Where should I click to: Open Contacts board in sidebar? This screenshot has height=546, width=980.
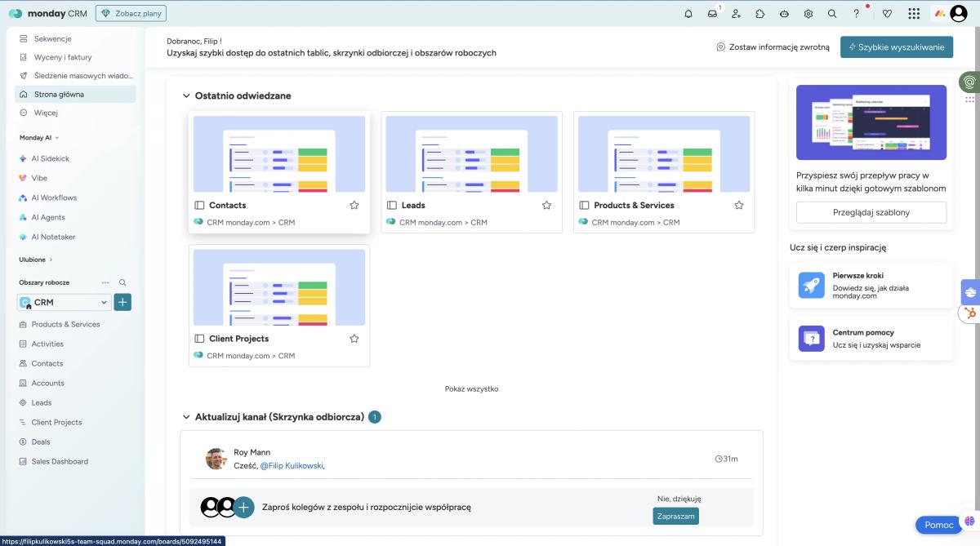[75, 363]
